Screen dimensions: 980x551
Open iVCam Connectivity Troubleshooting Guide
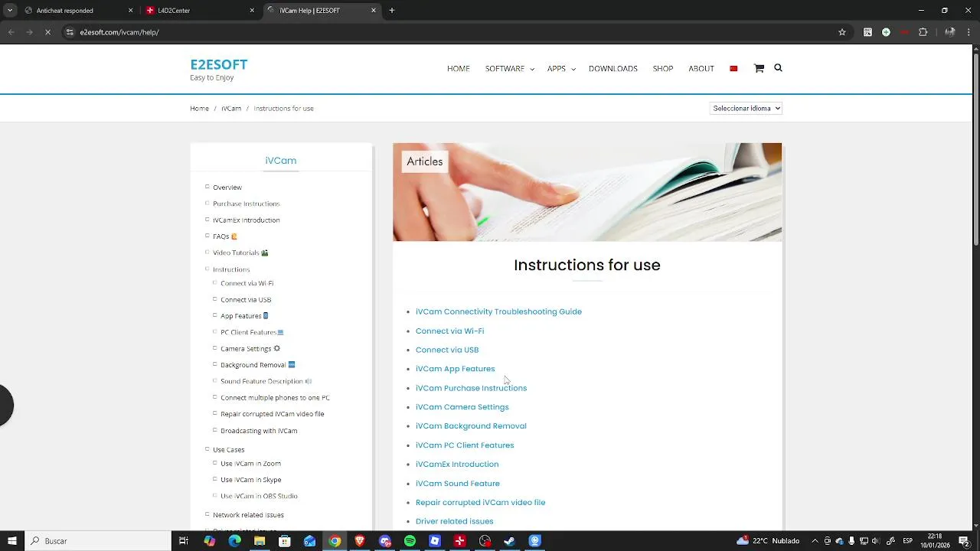tap(498, 311)
